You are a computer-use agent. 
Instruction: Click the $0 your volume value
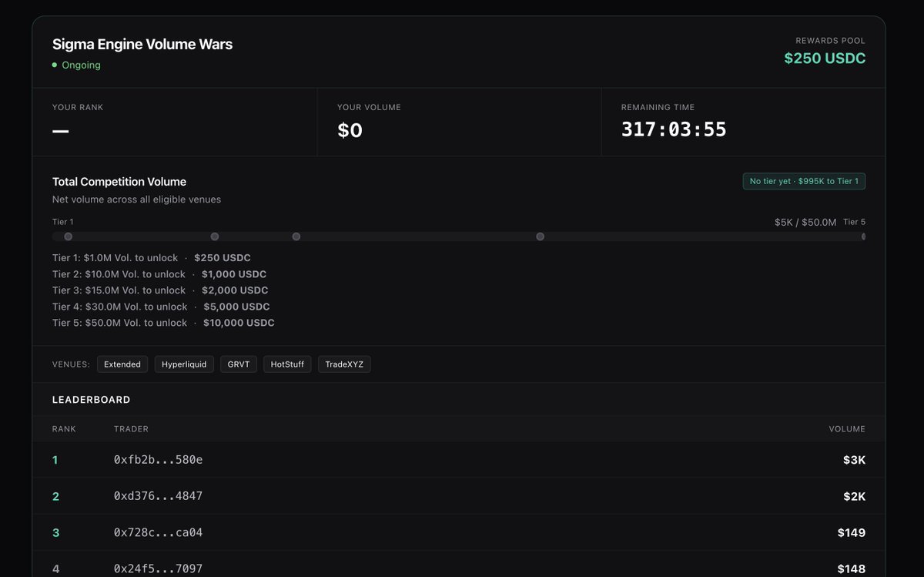coord(350,130)
